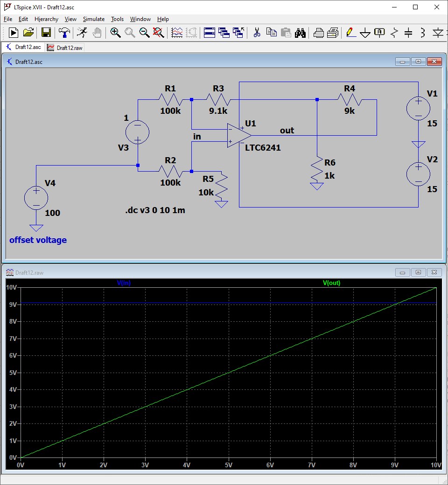
Task: Click the Zoom Full Extents icon
Action: click(x=159, y=33)
